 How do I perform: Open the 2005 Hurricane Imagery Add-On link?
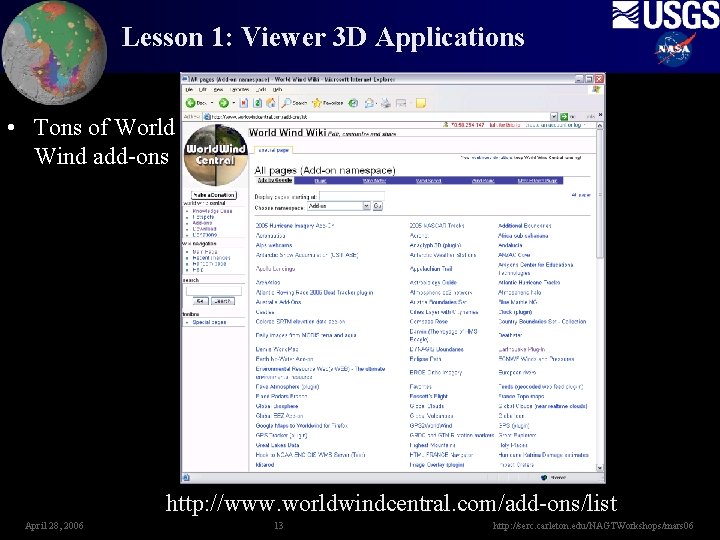tap(295, 226)
